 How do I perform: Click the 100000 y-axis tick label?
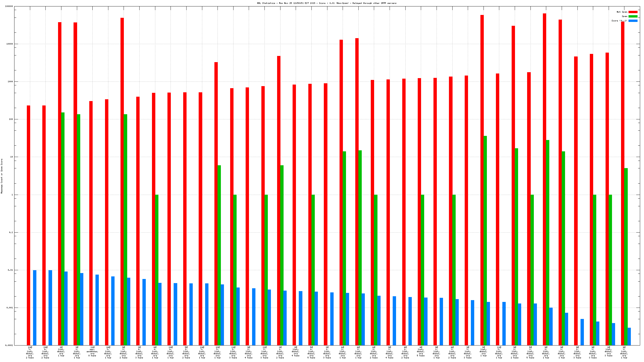(x=9, y=6)
